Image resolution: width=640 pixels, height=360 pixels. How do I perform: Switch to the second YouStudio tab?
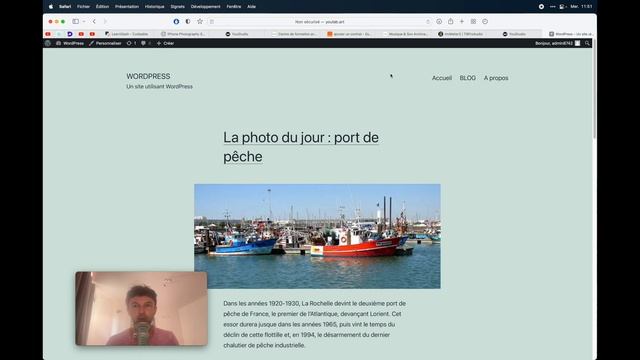click(x=515, y=34)
